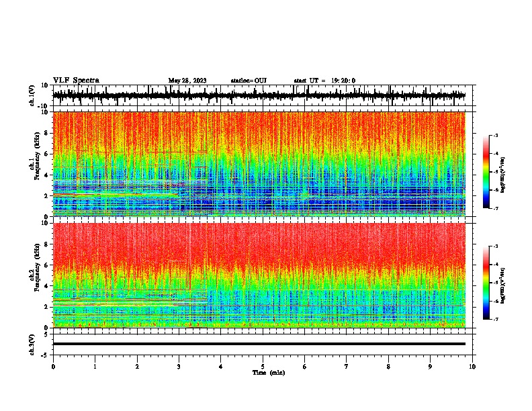This screenshot has height=411, width=532.
Task: Click the "-3" value atop ch.1 color bar
Action: tap(495, 136)
